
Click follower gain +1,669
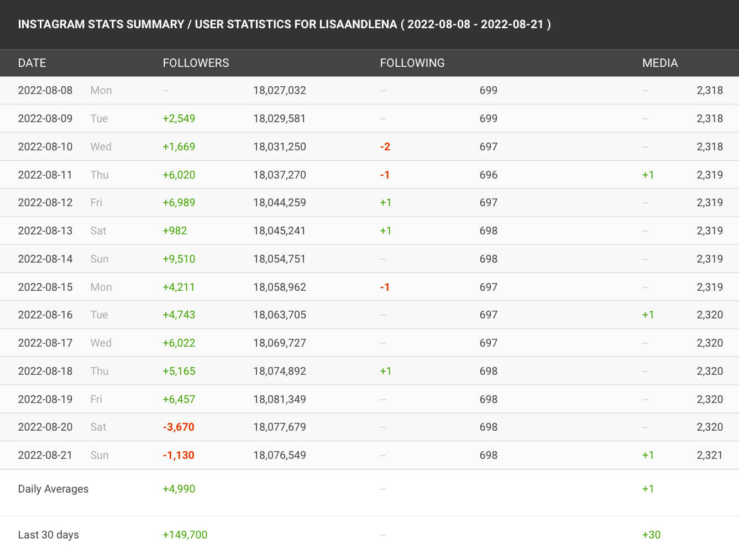pyautogui.click(x=179, y=146)
